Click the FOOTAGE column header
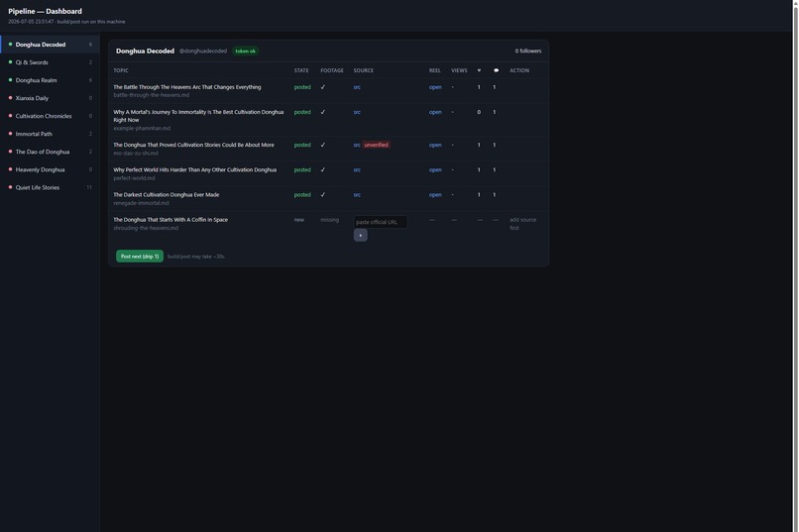The height and width of the screenshot is (532, 799). [x=332, y=70]
